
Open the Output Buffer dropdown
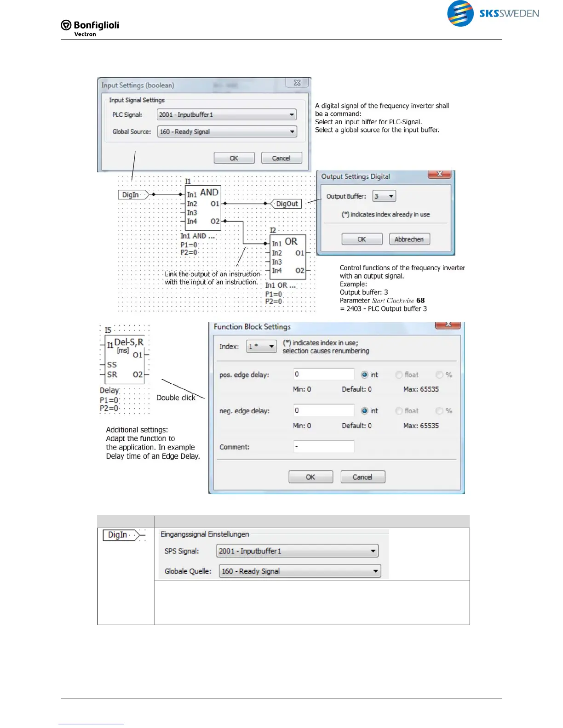384,196
